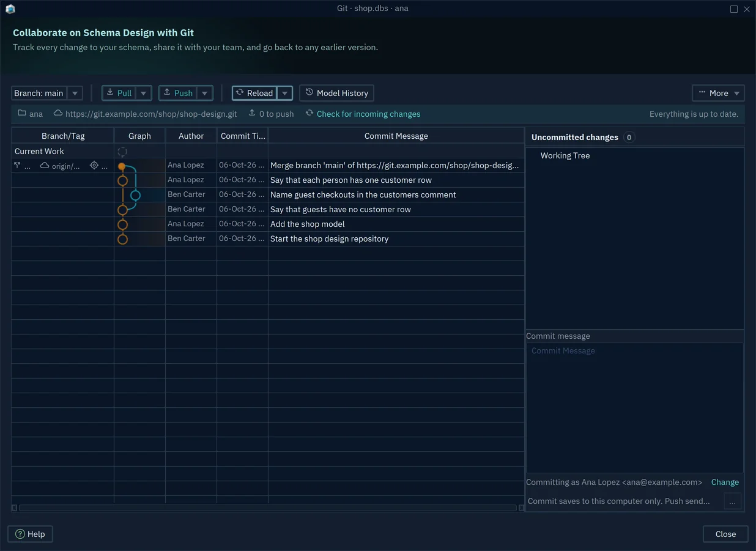The height and width of the screenshot is (551, 756).
Task: Click the filled graph node of the merge commit
Action: tap(122, 166)
